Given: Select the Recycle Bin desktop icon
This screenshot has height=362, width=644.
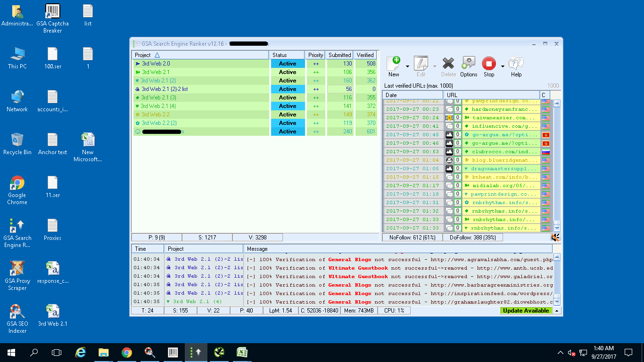Looking at the screenshot, I should (x=17, y=144).
